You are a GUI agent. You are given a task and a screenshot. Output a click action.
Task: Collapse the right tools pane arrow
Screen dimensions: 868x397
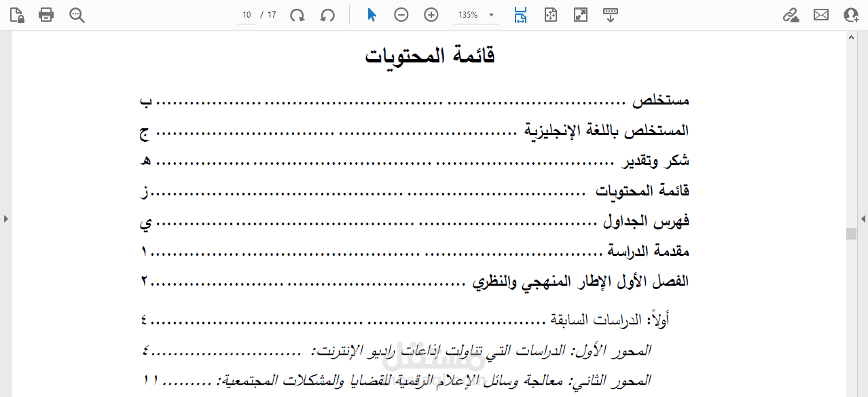(863, 219)
